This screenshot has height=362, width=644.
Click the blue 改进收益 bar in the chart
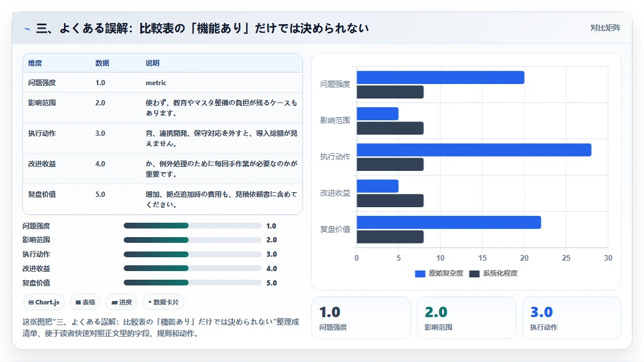(377, 186)
